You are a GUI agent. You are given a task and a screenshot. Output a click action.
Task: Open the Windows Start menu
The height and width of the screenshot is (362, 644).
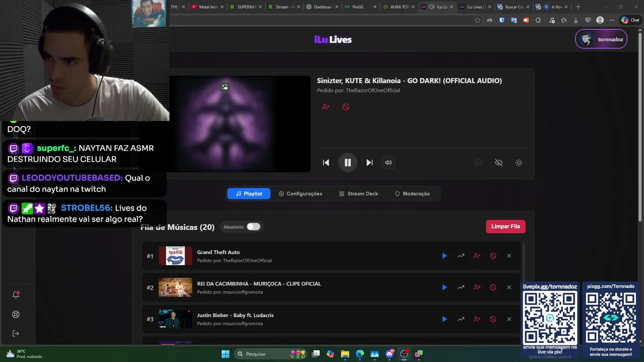225,354
